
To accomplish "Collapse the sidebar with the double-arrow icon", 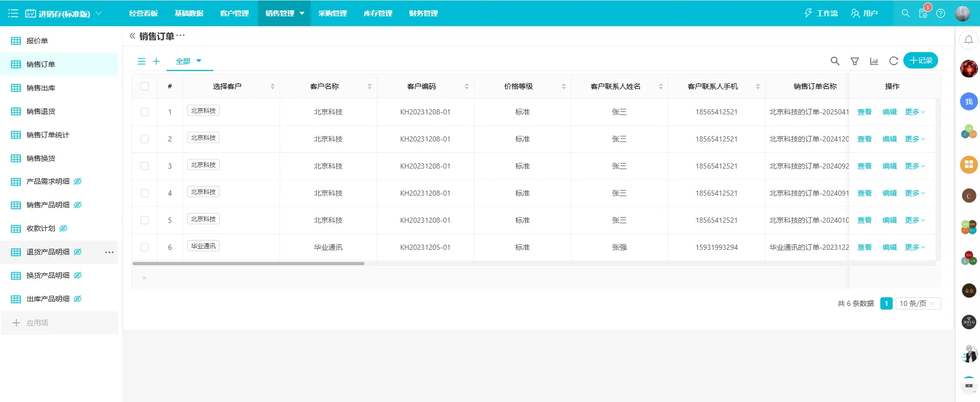I will pyautogui.click(x=132, y=36).
